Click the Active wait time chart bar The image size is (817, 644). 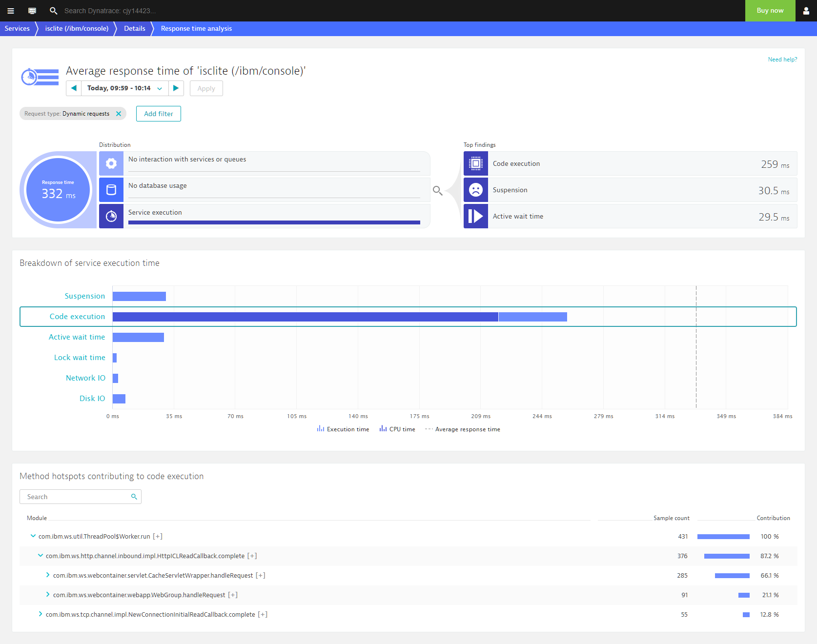click(138, 337)
